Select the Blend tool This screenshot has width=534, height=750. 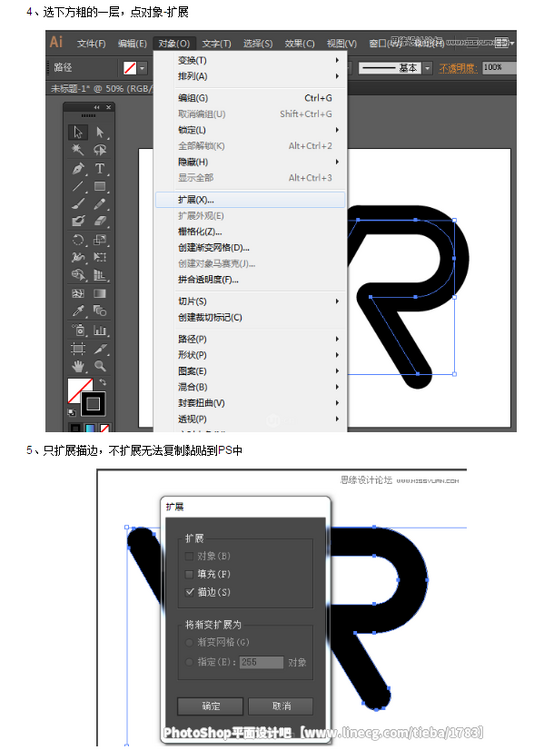click(100, 311)
